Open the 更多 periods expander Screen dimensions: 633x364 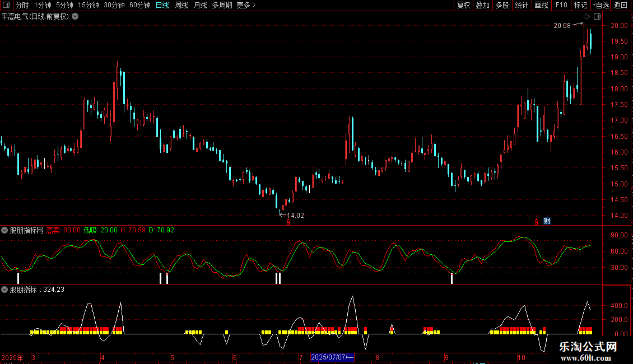tap(246, 5)
